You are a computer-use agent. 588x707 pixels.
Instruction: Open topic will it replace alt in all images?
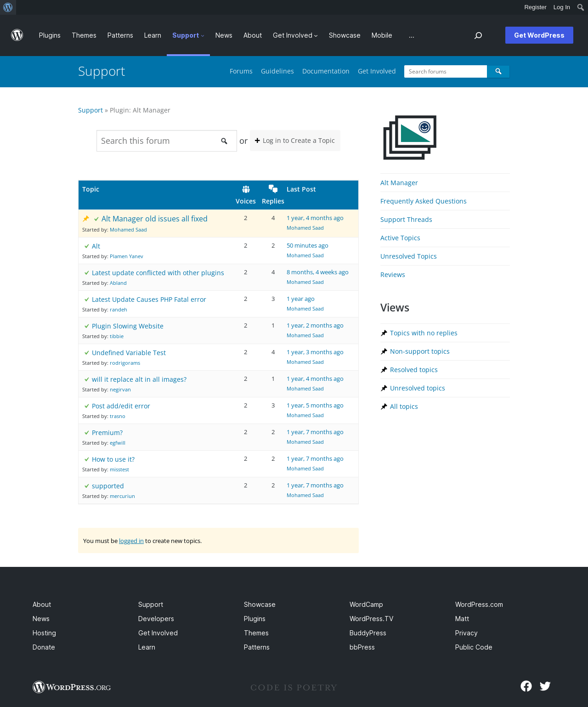point(139,379)
